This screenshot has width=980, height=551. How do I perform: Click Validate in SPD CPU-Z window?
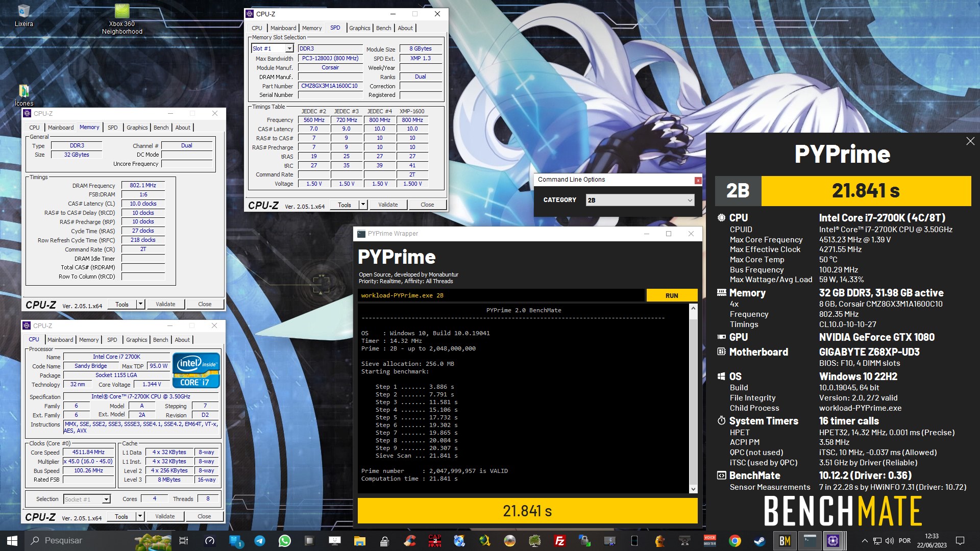coord(388,205)
